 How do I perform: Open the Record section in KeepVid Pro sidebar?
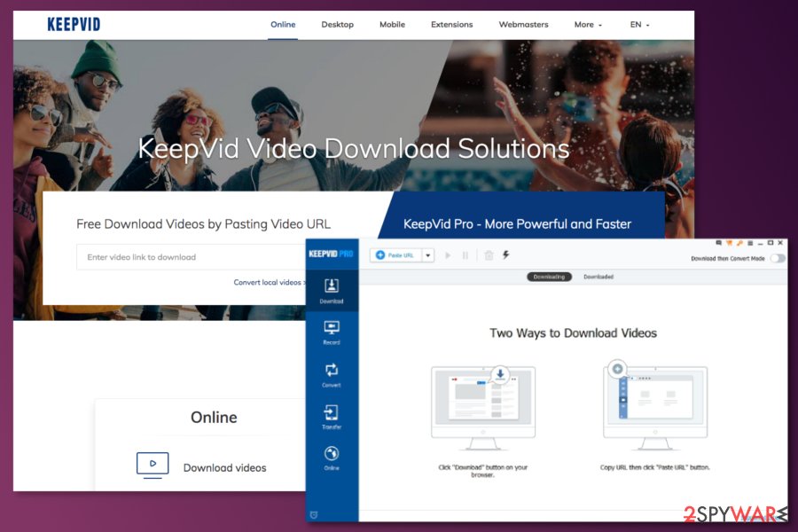tap(332, 333)
